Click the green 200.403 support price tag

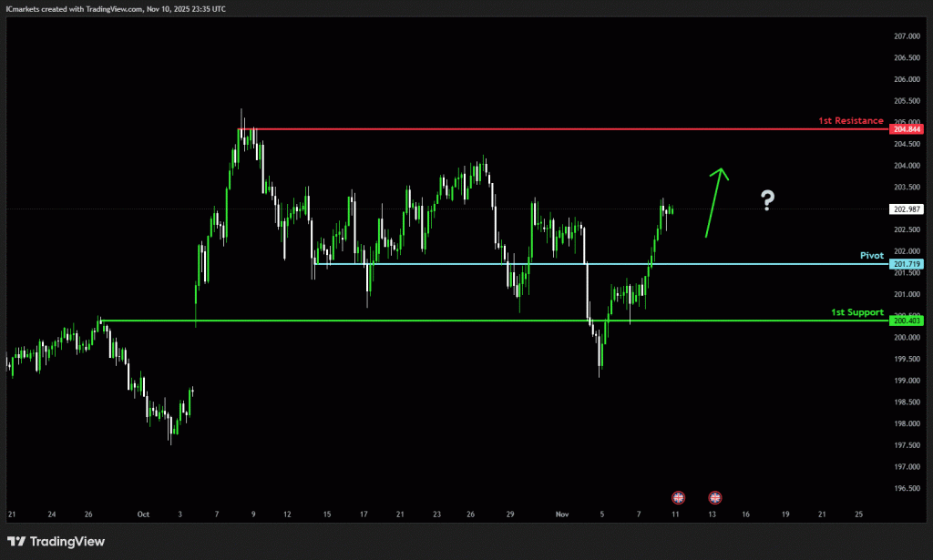point(907,321)
